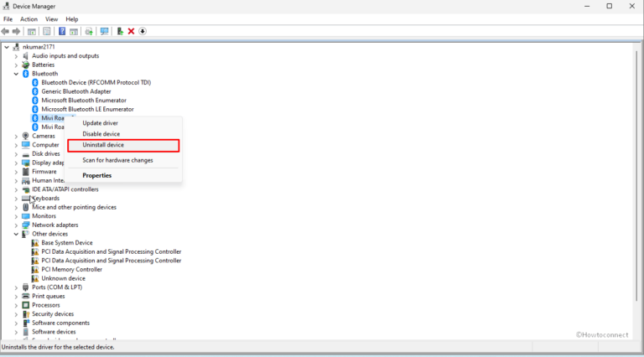The height and width of the screenshot is (357, 644).
Task: Click the update driver toolbar icon
Action: pyautogui.click(x=120, y=31)
